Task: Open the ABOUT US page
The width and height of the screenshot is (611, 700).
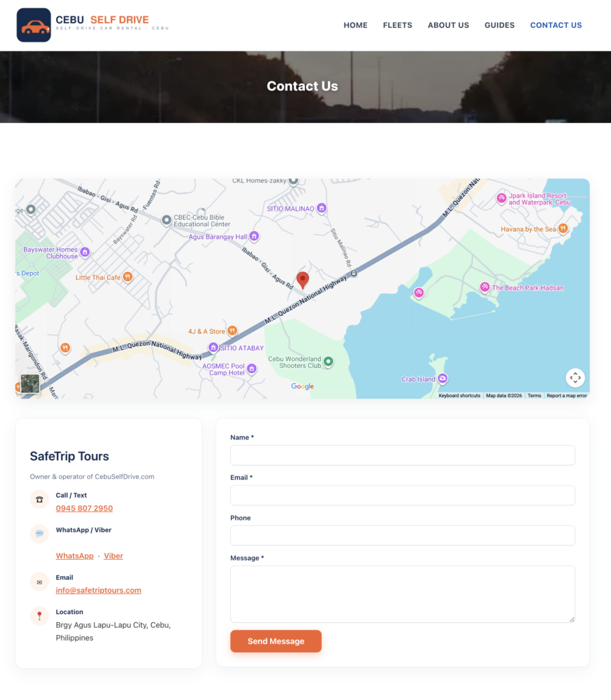Action: click(x=448, y=25)
